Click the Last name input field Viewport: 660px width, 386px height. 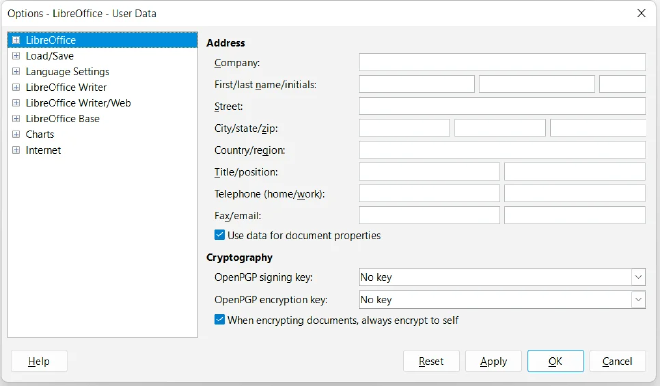(537, 84)
